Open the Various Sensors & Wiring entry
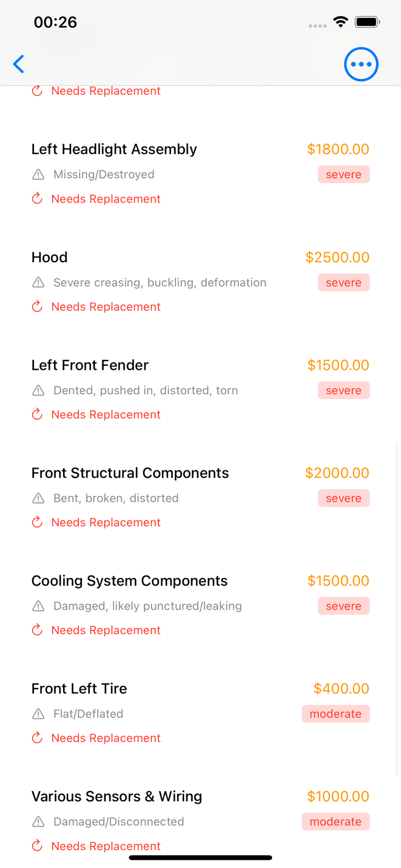This screenshot has width=401, height=868. tap(200, 821)
